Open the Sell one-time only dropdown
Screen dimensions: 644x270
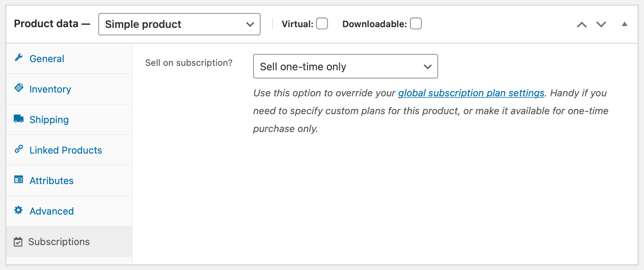[x=345, y=67]
